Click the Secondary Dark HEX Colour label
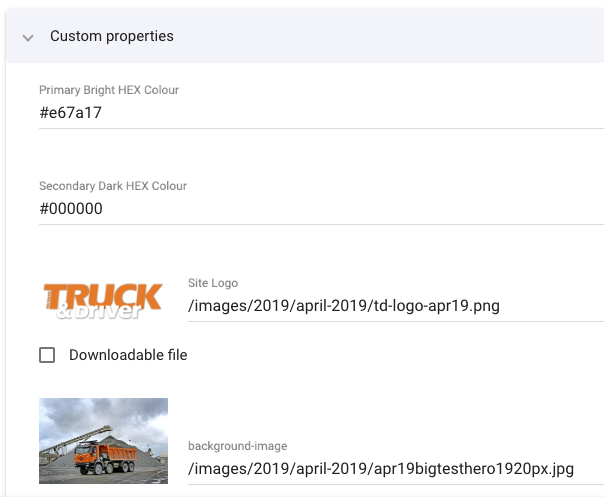Screen dimensions: 604x498 coord(113,186)
